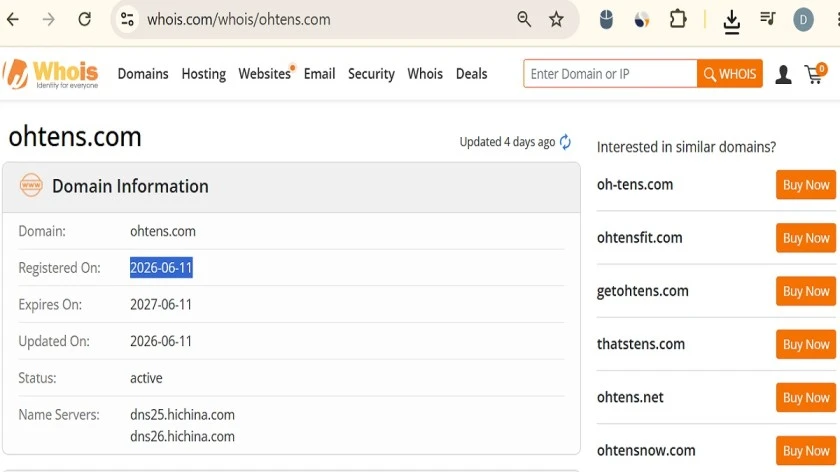Click the Updated 4 days ago text
840x472 pixels.
[x=507, y=142]
